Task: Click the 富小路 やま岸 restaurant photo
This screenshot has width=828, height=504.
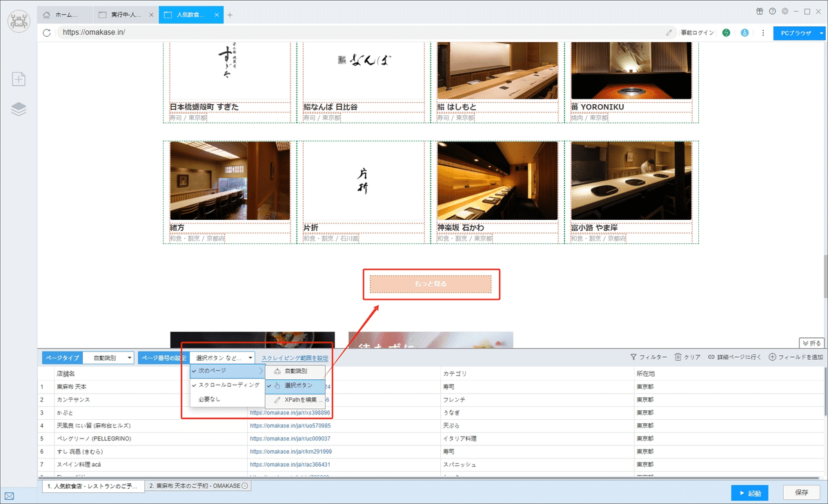Action: pyautogui.click(x=631, y=181)
